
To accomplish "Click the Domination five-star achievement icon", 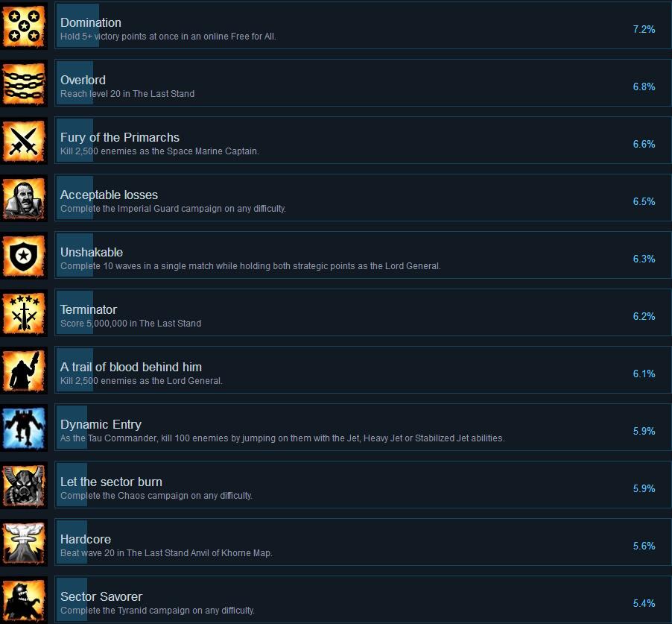I will pyautogui.click(x=24, y=27).
